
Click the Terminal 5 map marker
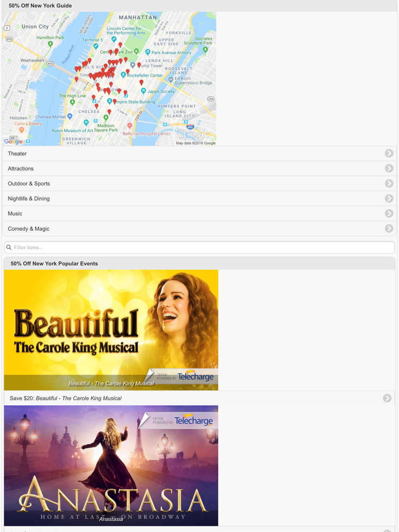click(96, 46)
